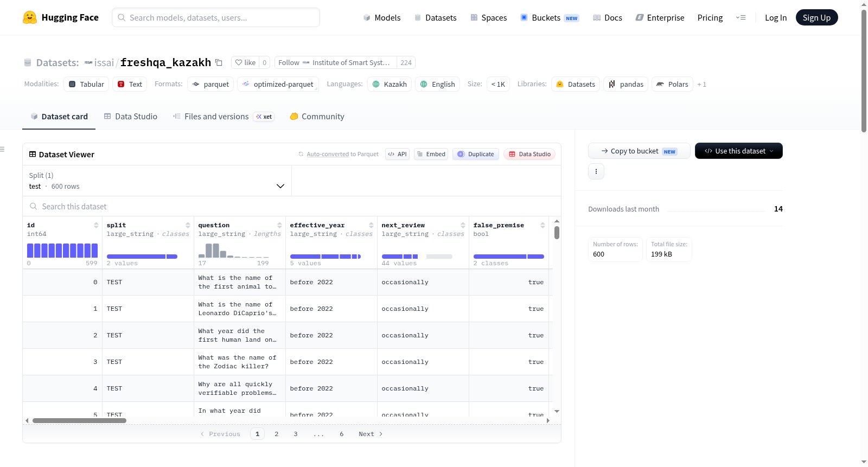Open the Community tab
Screen dimensions: 868x467
317,117
